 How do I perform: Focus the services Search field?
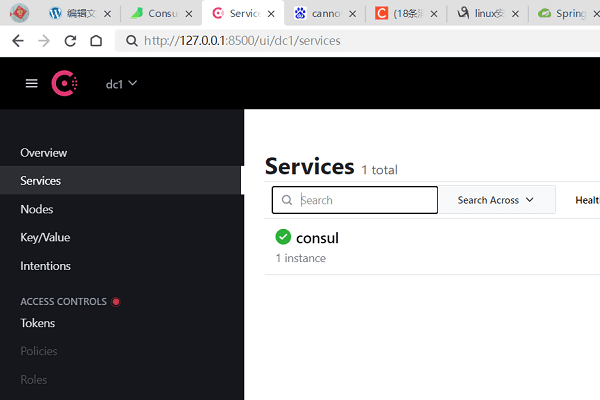pyautogui.click(x=355, y=200)
